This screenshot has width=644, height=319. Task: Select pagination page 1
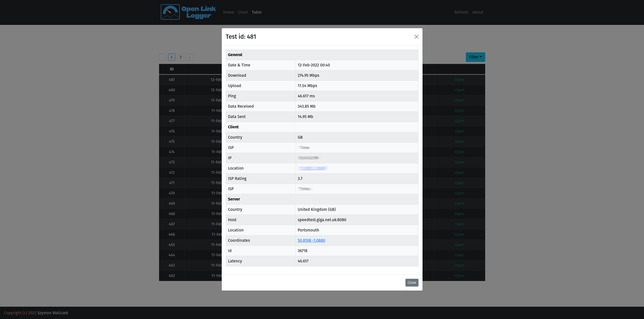[171, 57]
